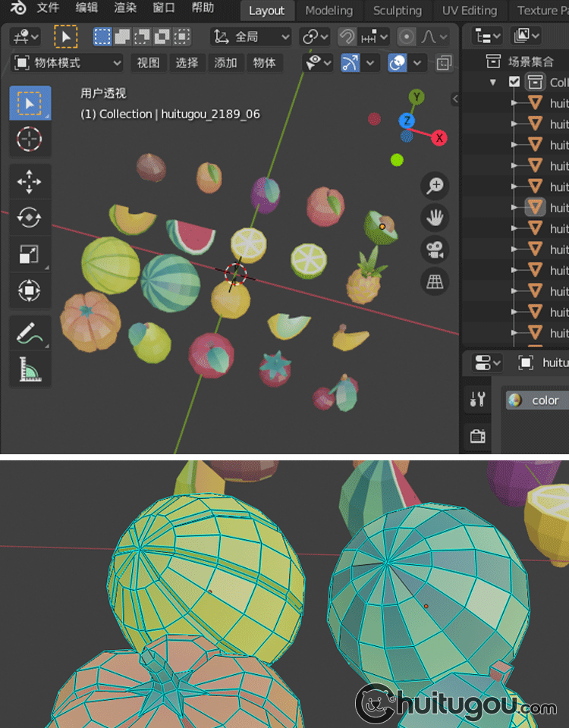The image size is (569, 728).
Task: Choose the Scale tool
Action: 30,254
